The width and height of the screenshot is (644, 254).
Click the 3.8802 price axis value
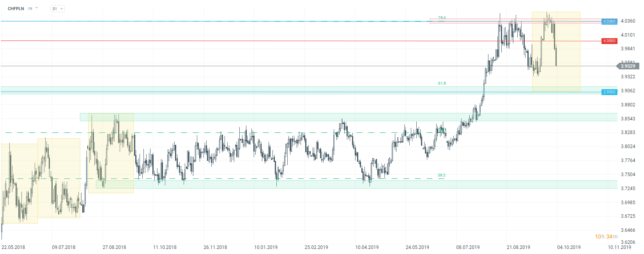(x=628, y=105)
